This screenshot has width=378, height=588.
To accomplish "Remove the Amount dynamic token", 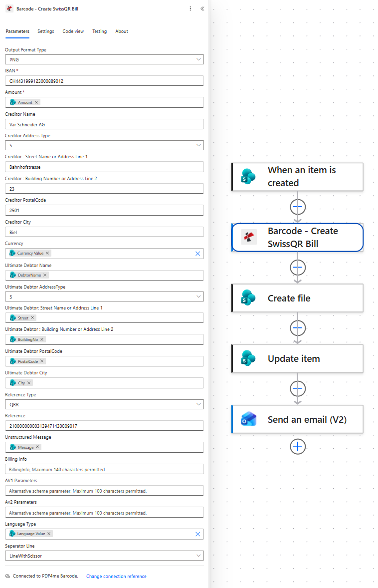I will [x=36, y=102].
